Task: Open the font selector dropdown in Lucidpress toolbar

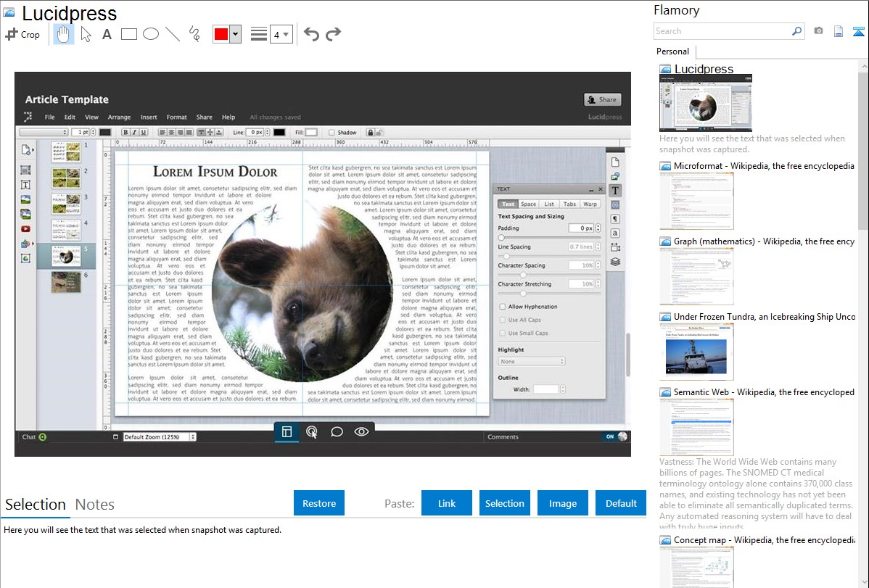Action: pos(44,133)
